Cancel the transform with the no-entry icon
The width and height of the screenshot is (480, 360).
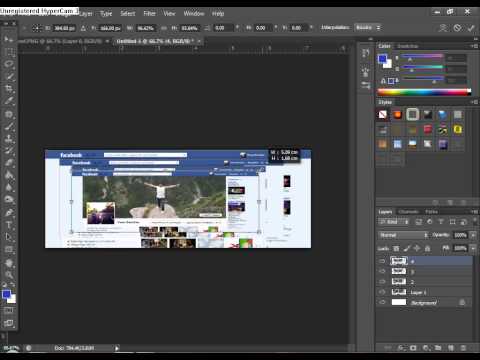457,28
